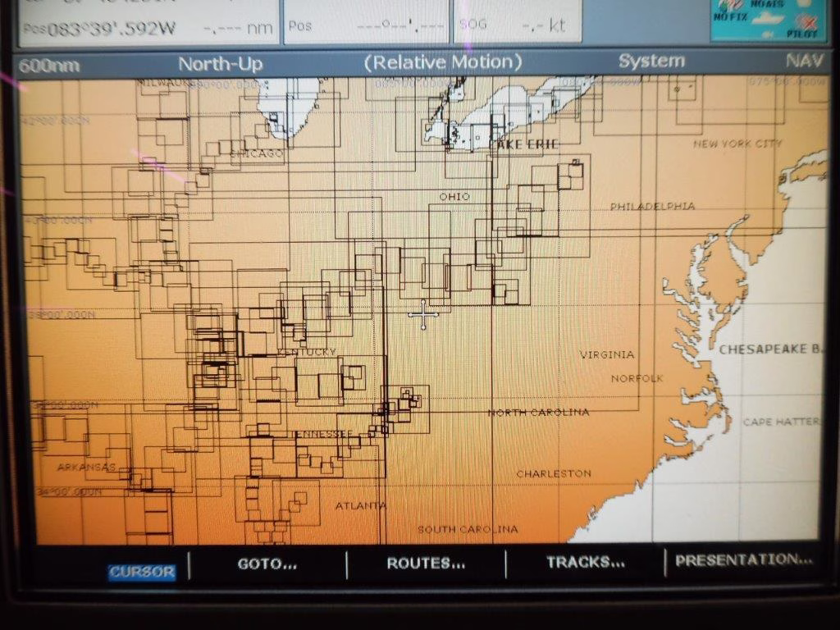Click the NEW YORK CITY chart label
This screenshot has width=840, height=630.
[x=737, y=144]
